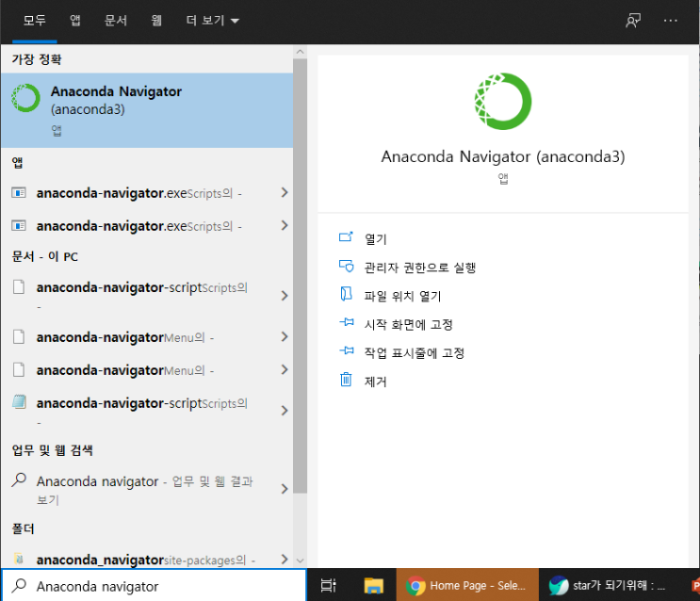Screen dimensions: 700x601
Task: Click the results list scrollbar thumb
Action: pyautogui.click(x=300, y=276)
